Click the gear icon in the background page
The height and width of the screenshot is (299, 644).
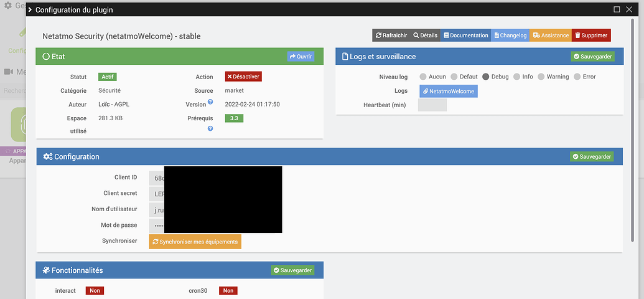[x=8, y=6]
